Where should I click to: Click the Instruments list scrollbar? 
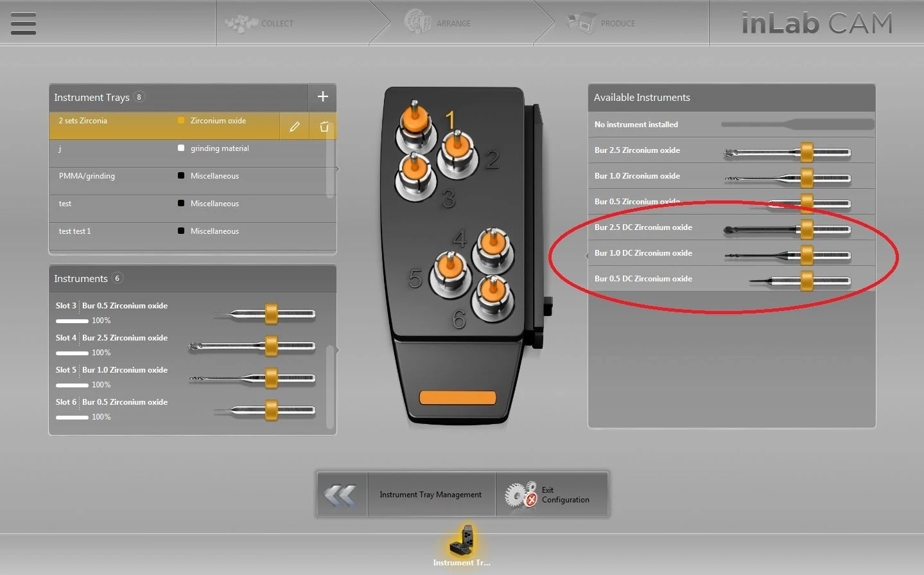coord(331,387)
